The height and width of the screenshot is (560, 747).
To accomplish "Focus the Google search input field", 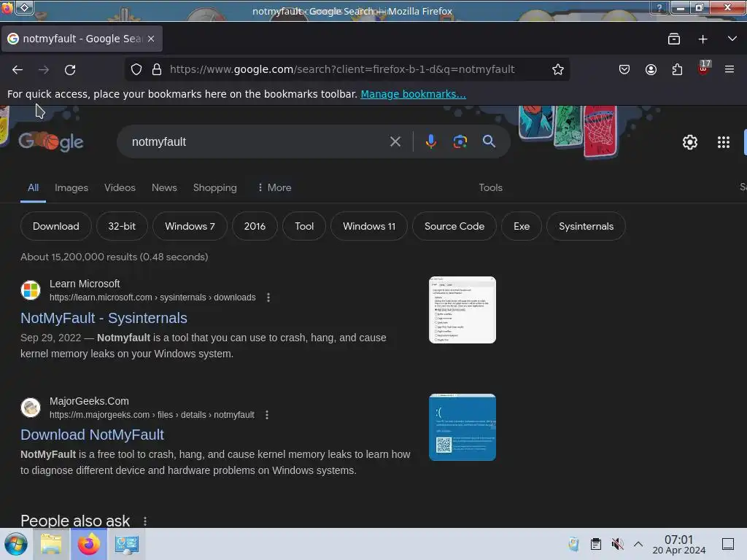I will (258, 141).
